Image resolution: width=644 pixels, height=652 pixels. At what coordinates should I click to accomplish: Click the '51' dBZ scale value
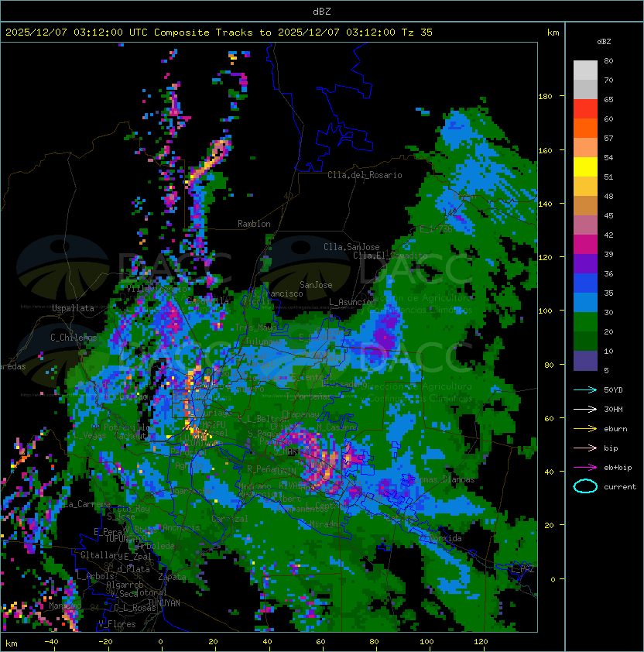pos(608,177)
